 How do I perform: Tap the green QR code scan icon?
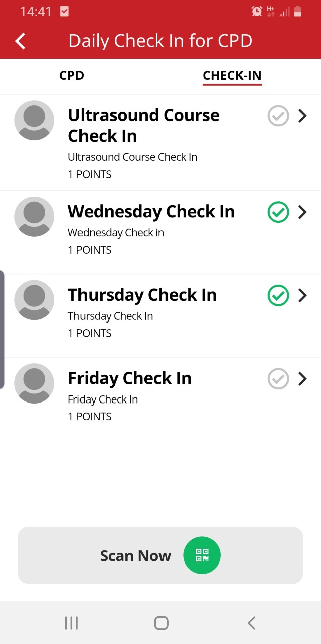coord(202,555)
